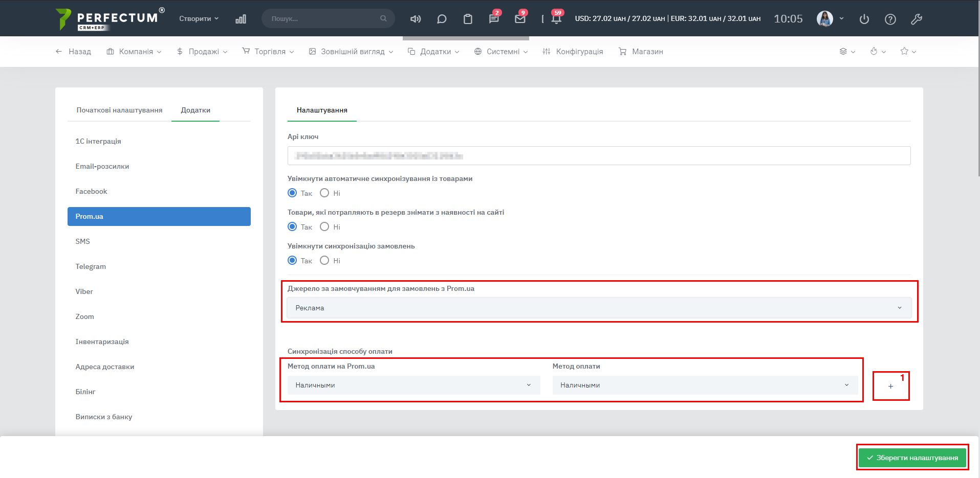Viewport: 980px width, 478px height.
Task: Click the megaphone announcements icon
Action: point(416,19)
